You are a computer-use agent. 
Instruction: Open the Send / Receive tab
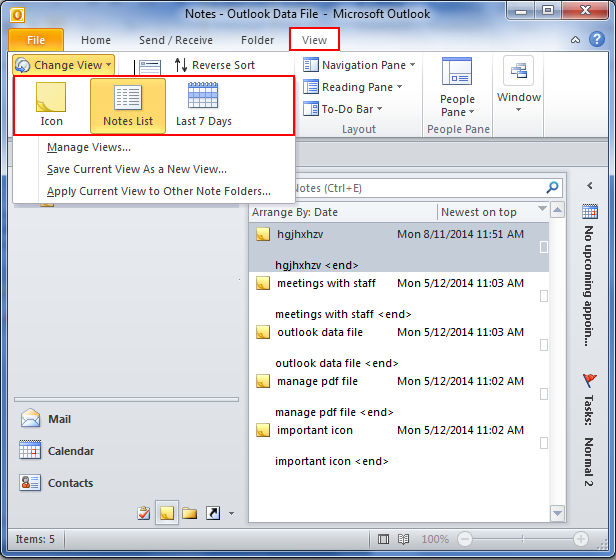176,40
